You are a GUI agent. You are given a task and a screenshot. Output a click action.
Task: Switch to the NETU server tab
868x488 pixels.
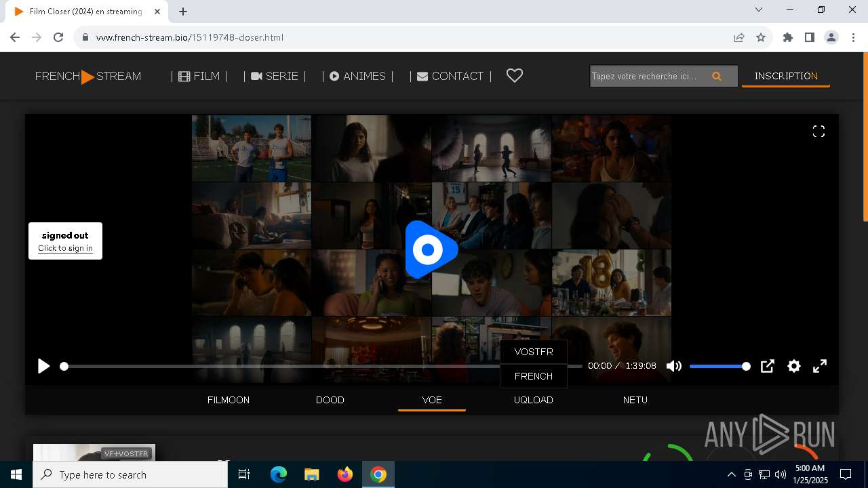coord(635,400)
